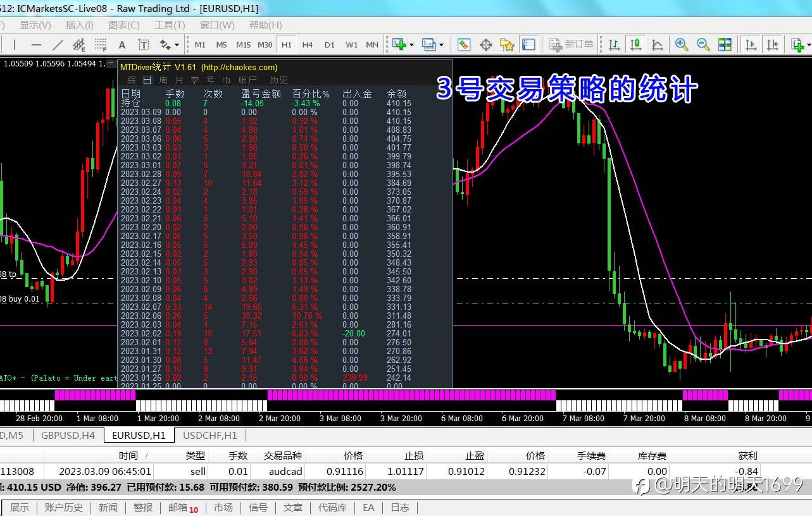Set timeframe to M30
Viewport: 812px width, 516px height.
coord(265,45)
